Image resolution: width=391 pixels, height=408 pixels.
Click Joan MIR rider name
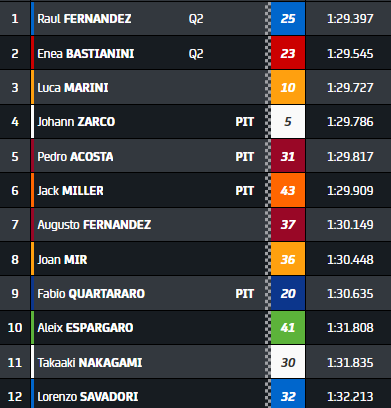click(62, 260)
